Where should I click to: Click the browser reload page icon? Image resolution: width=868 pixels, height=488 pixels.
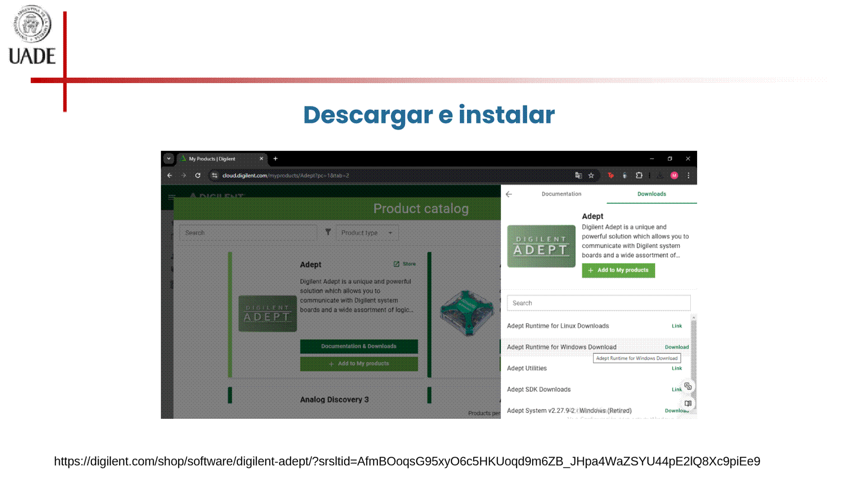[198, 175]
